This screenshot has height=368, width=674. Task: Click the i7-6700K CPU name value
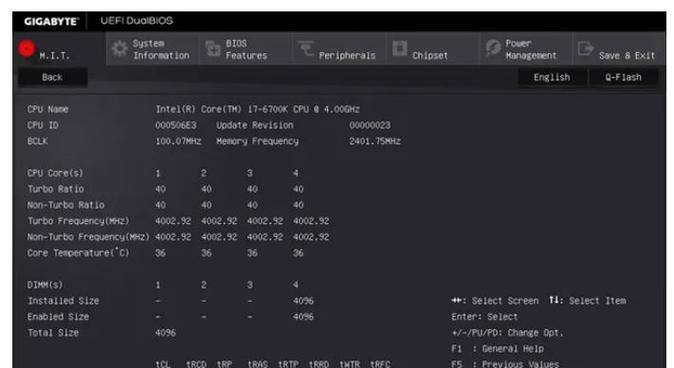[x=257, y=109]
